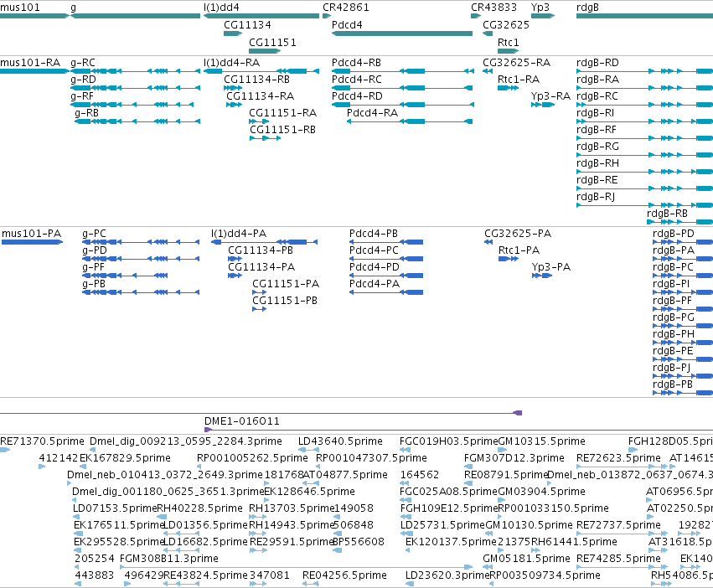713x588 pixels.
Task: Open the Pdcd4-RD transcript label
Action: point(357,96)
